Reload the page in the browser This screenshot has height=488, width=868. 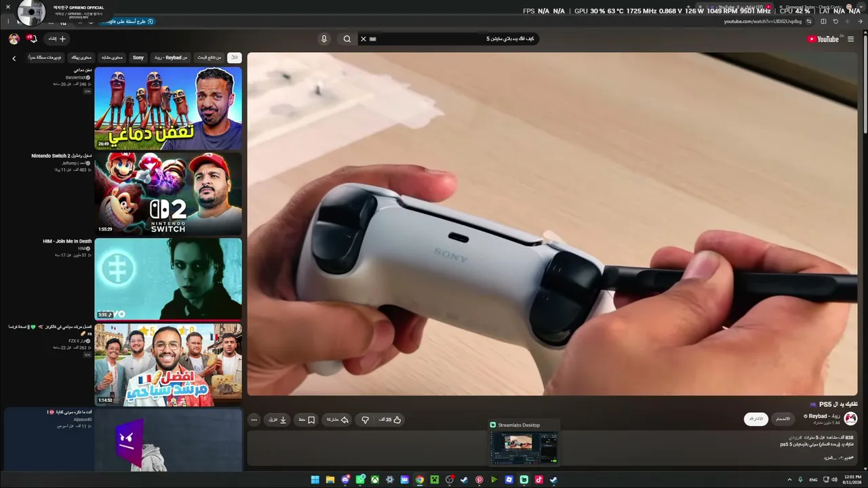[x=835, y=22]
